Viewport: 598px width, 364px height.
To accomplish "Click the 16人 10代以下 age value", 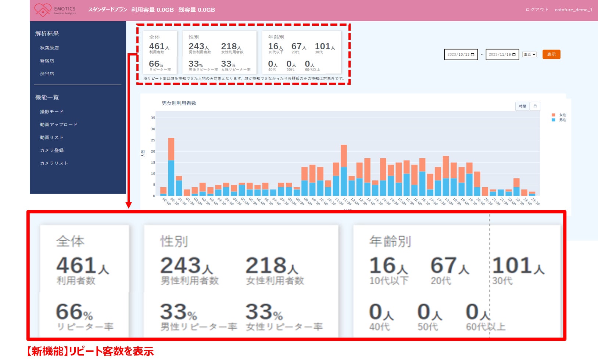I will [x=276, y=46].
